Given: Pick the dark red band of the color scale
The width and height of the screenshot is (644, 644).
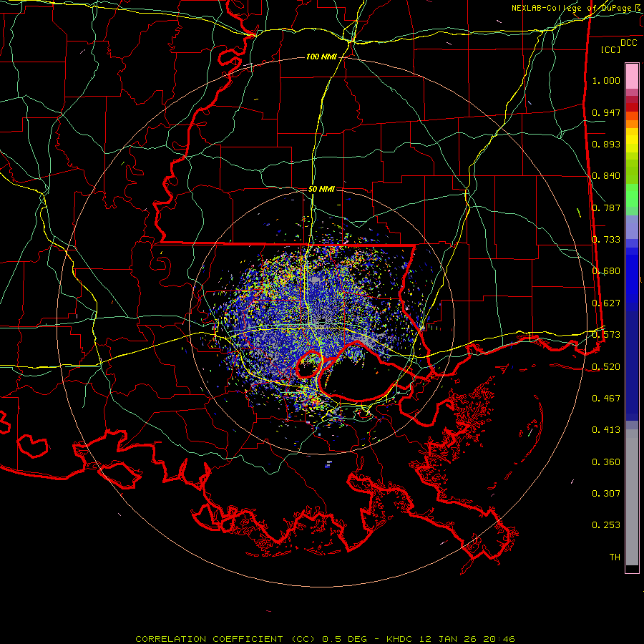Looking at the screenshot, I should [632, 107].
